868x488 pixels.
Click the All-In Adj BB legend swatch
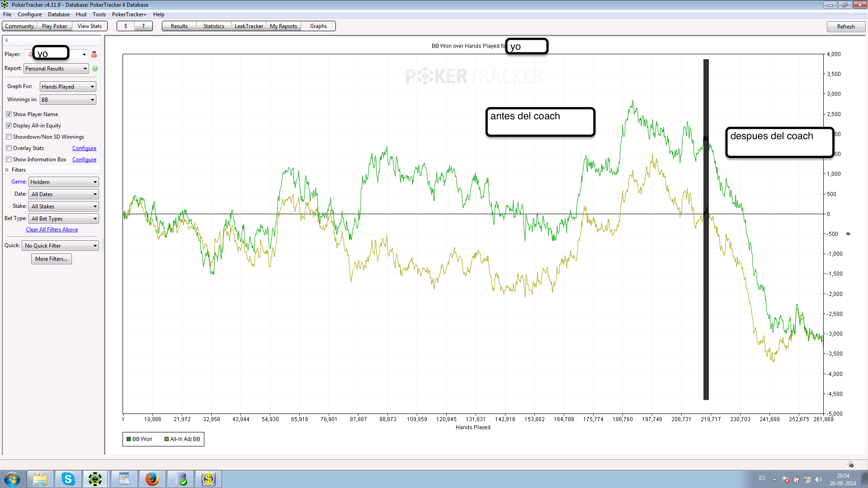point(166,439)
